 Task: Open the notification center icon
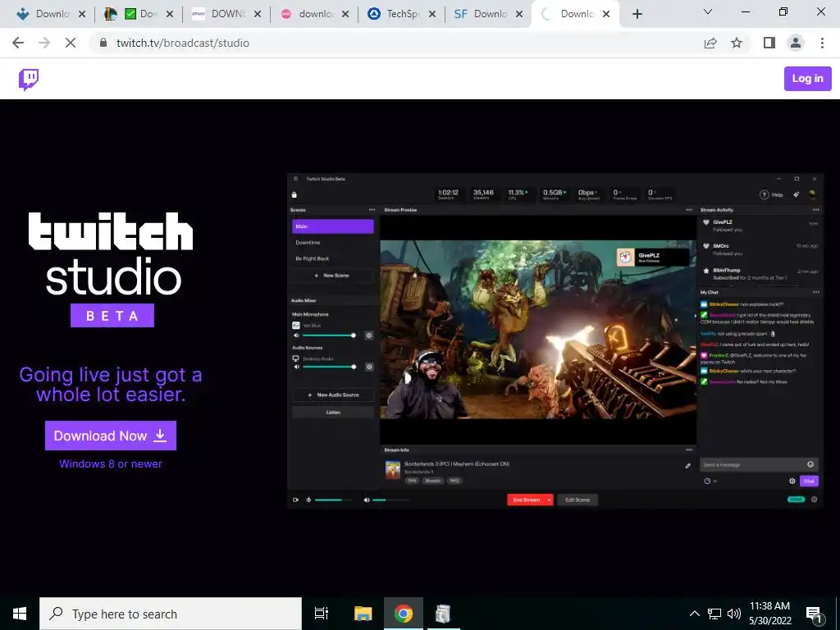coord(815,614)
